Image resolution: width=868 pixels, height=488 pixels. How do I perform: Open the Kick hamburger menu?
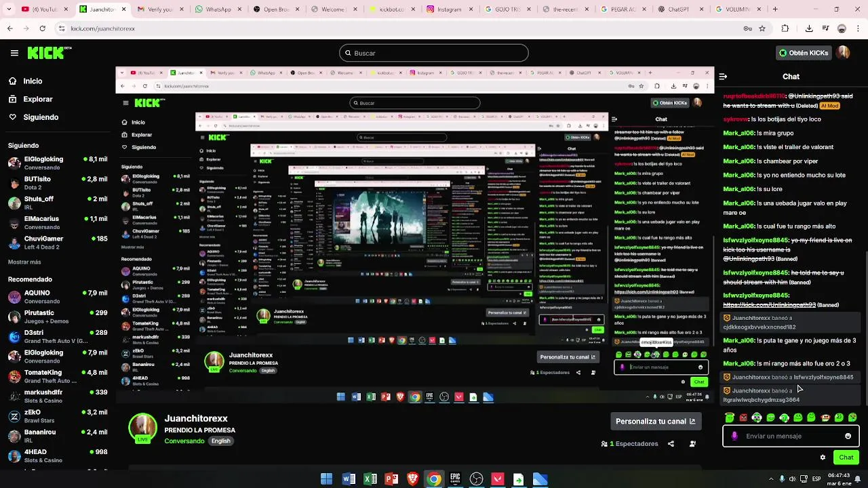(x=14, y=53)
